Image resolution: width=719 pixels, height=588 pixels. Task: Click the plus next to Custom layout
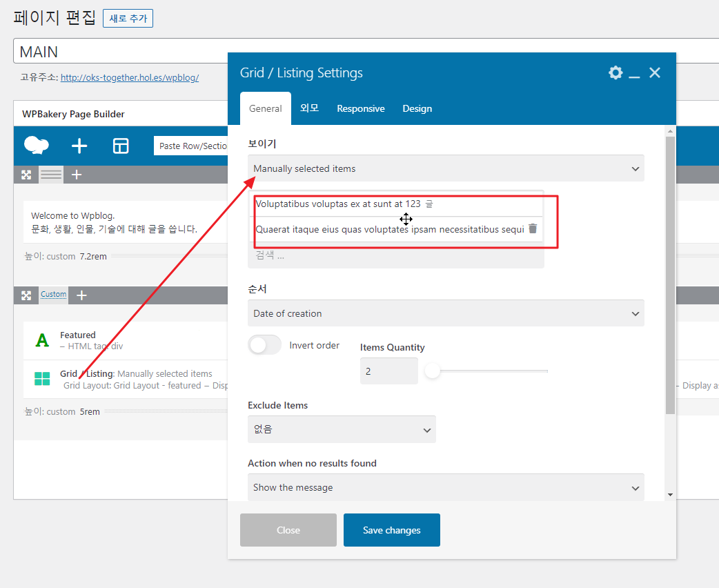coord(81,295)
